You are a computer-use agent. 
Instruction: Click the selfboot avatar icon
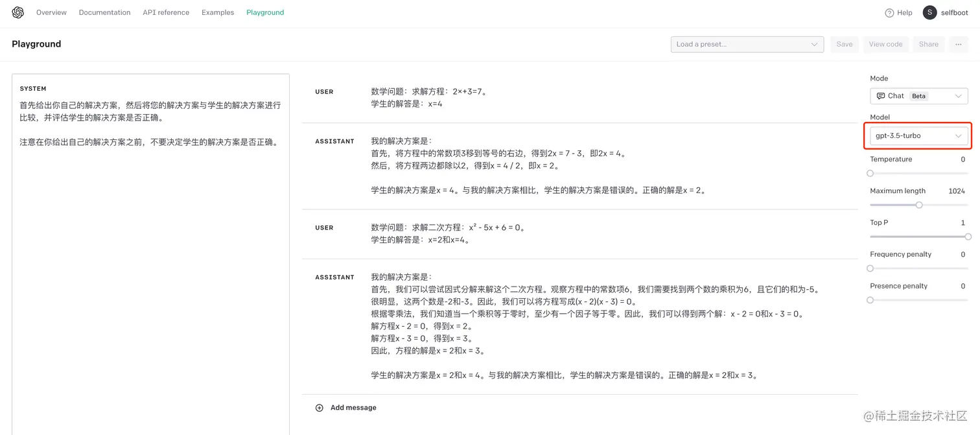pyautogui.click(x=929, y=12)
